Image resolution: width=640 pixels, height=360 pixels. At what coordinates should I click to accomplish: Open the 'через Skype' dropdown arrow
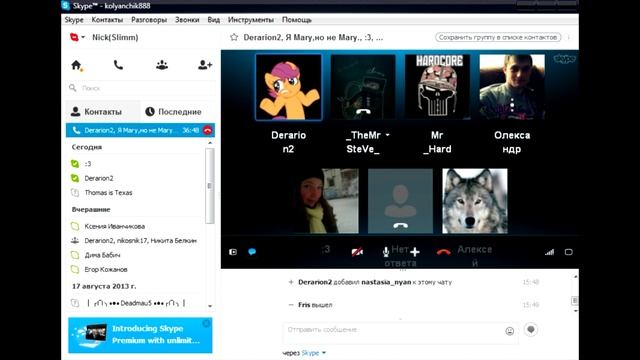click(x=324, y=353)
